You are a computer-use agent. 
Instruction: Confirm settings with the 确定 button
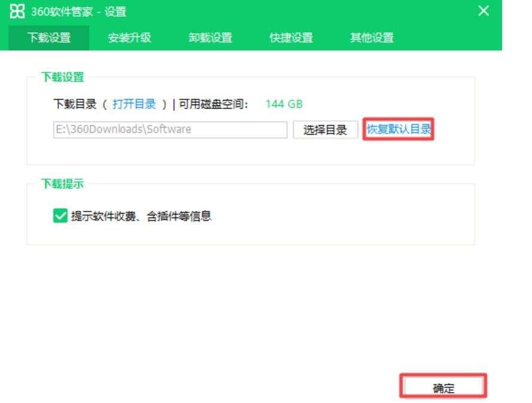pyautogui.click(x=443, y=387)
